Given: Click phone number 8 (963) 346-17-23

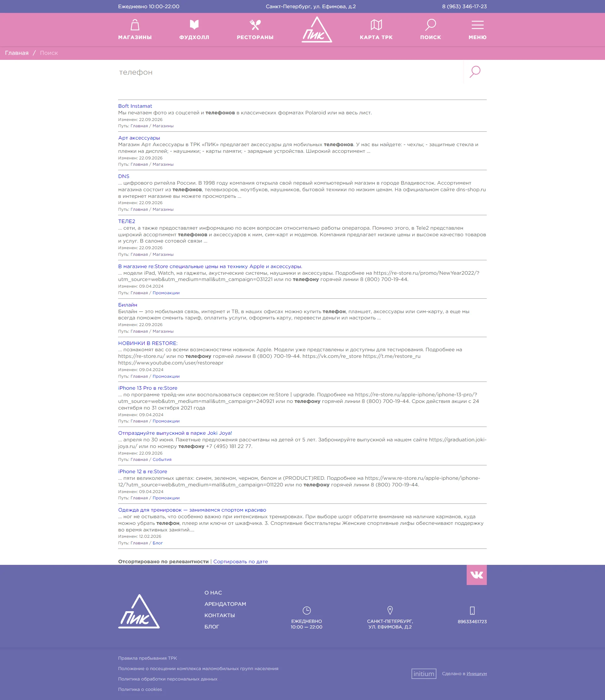Looking at the screenshot, I should (x=464, y=6).
